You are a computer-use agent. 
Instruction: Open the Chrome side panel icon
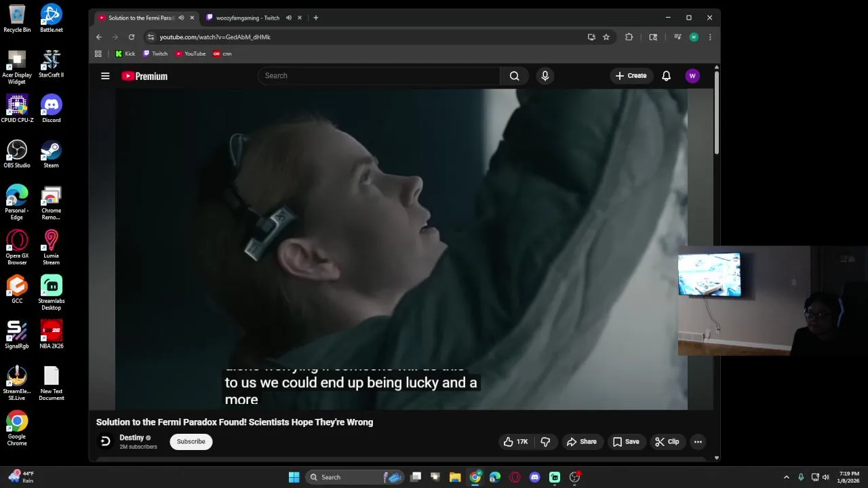click(653, 37)
